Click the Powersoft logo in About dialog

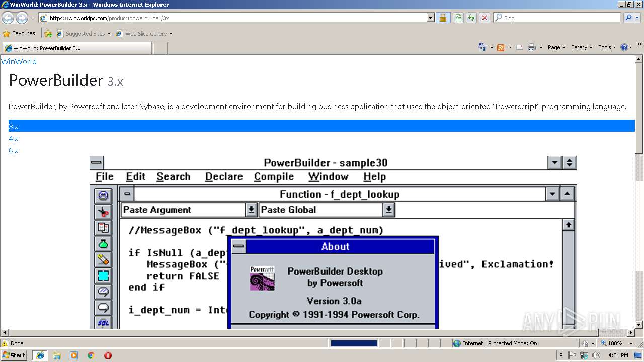click(262, 278)
